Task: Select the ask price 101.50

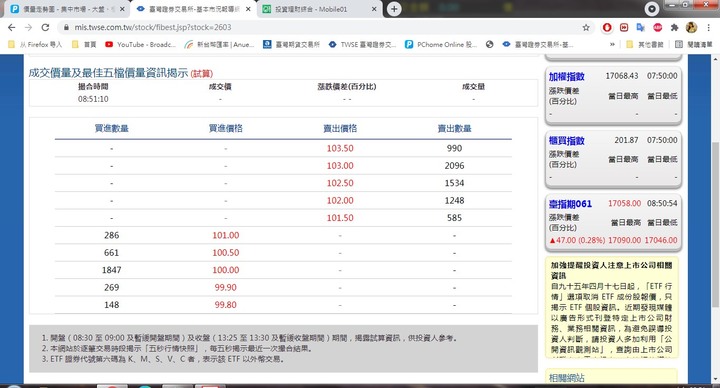Action: click(x=340, y=218)
